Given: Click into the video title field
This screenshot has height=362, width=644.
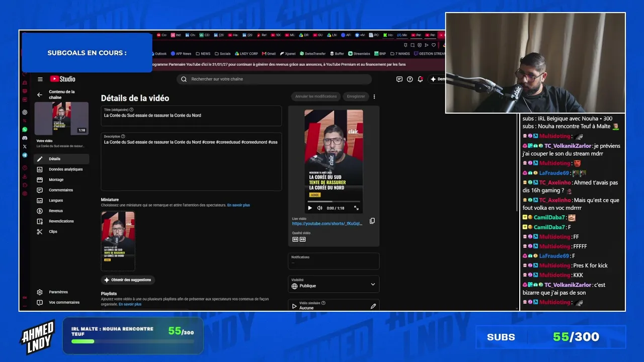Looking at the screenshot, I should (191, 116).
